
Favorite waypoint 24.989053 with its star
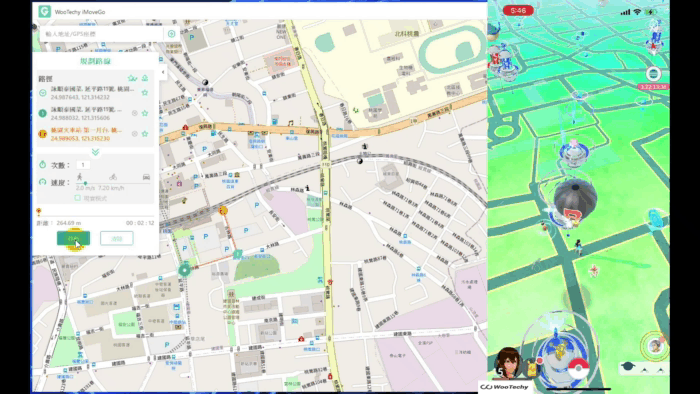point(145,134)
